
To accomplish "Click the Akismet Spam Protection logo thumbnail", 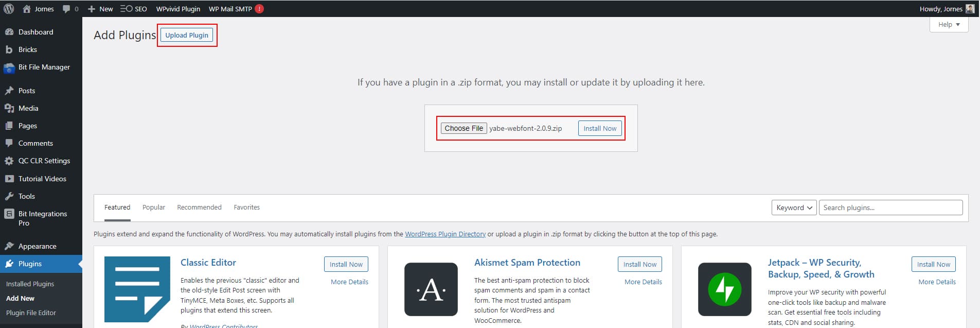I will pos(431,289).
